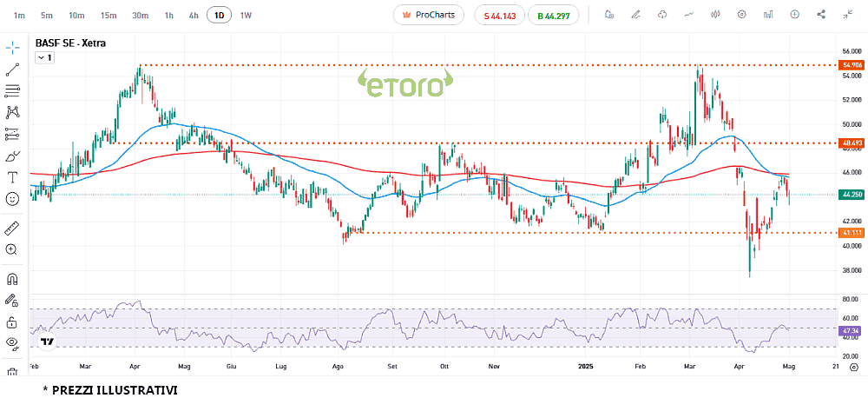This screenshot has height=398, width=868.
Task: Open the horizontal lines and Fibonacci tool
Action: click(12, 91)
